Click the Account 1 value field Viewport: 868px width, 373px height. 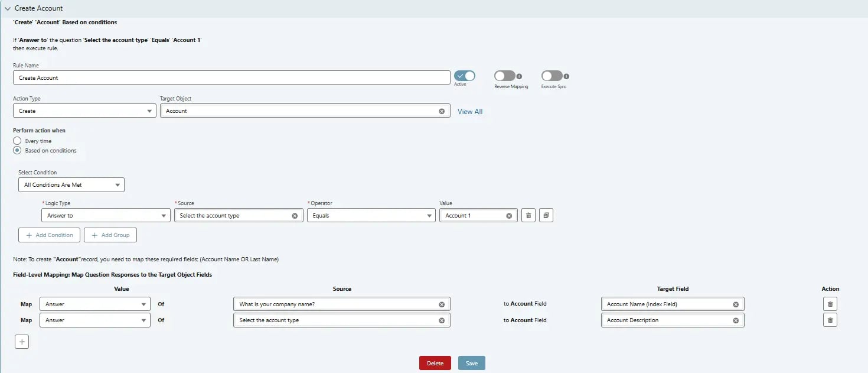478,215
